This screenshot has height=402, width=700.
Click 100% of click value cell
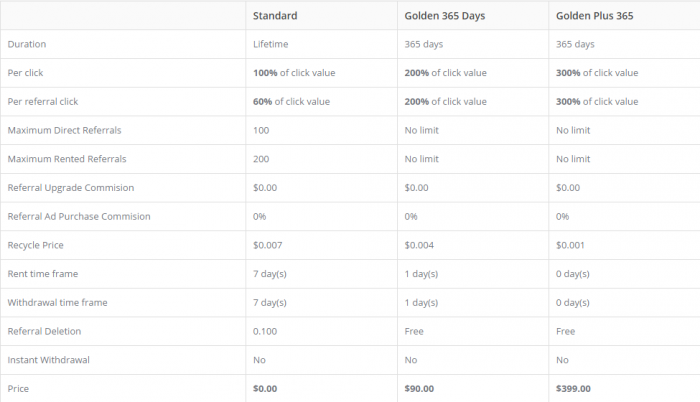294,73
